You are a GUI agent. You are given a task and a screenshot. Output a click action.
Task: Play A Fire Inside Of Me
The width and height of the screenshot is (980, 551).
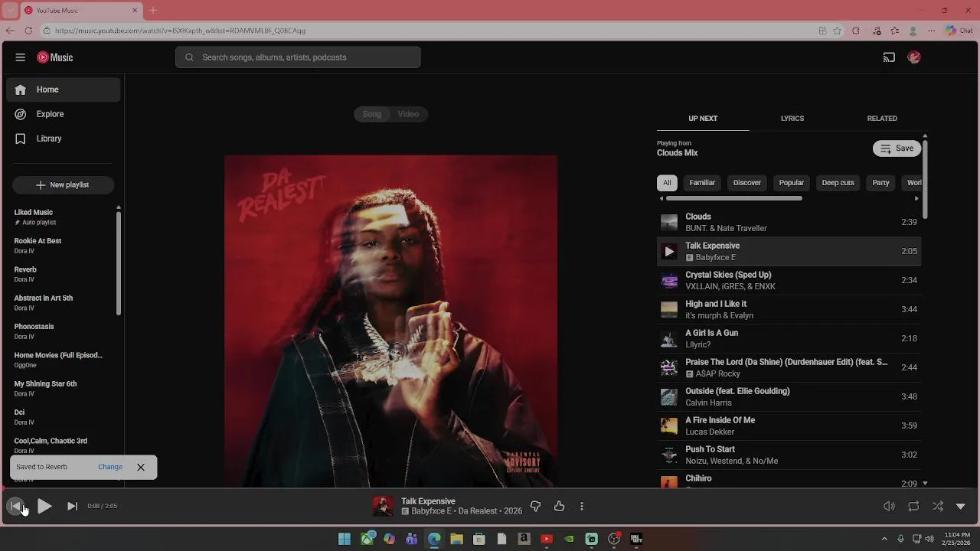789,425
